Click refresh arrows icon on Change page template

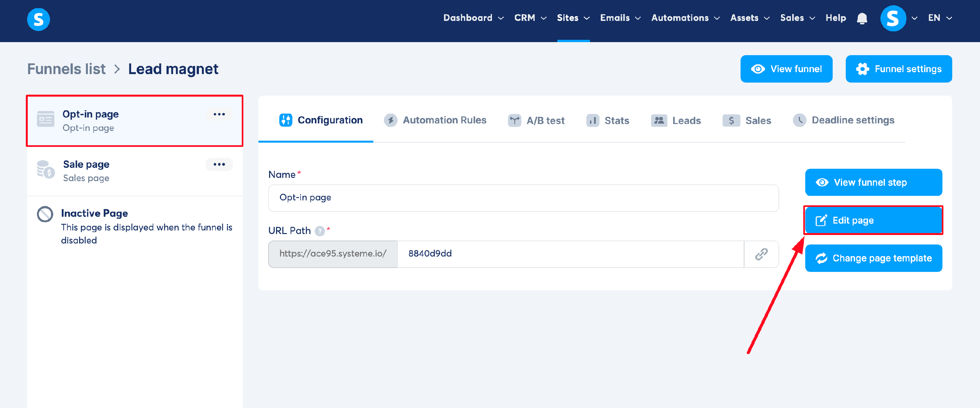pyautogui.click(x=821, y=258)
